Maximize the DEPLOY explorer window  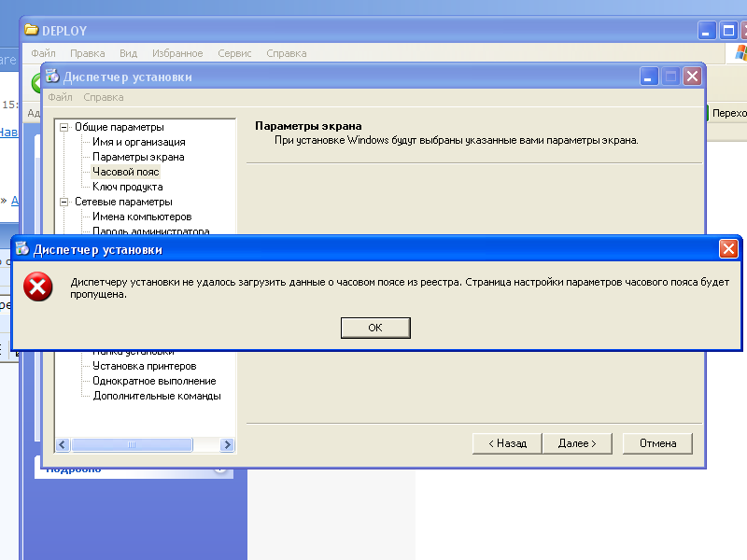(728, 31)
